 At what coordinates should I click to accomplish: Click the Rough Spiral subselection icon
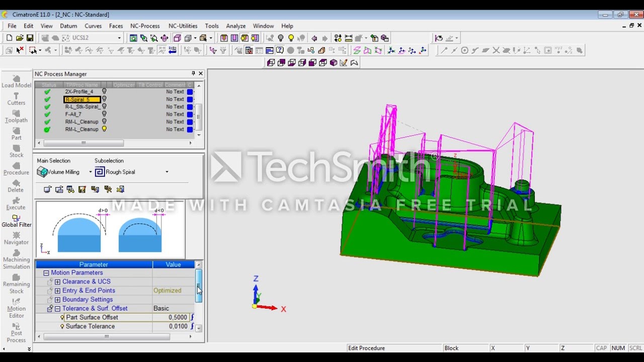pyautogui.click(x=100, y=172)
